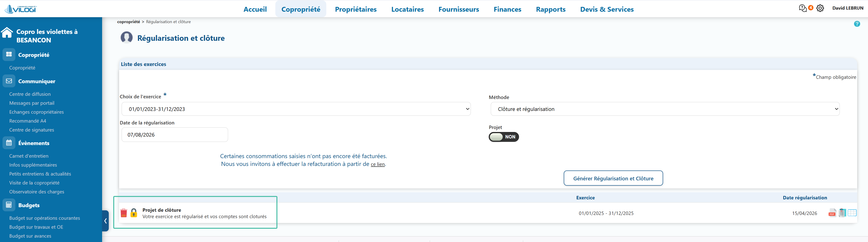Open Messages par portail in sidebar
The height and width of the screenshot is (242, 868).
(32, 103)
